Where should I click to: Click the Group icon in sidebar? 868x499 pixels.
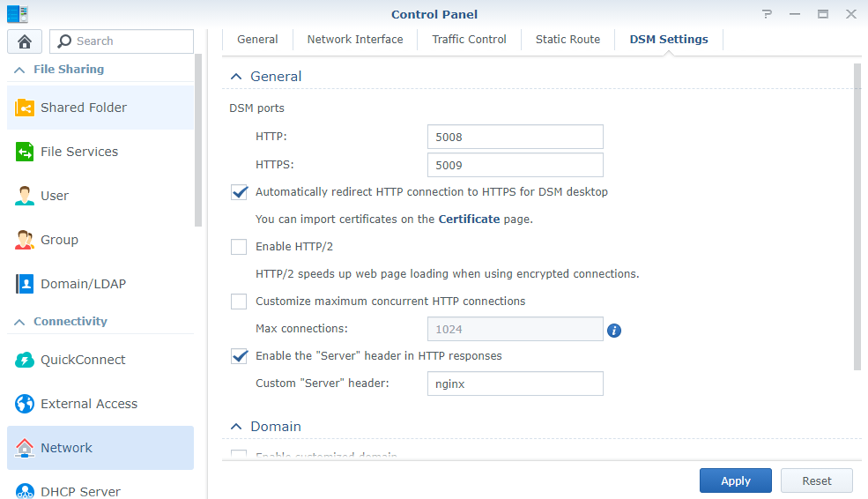(25, 240)
